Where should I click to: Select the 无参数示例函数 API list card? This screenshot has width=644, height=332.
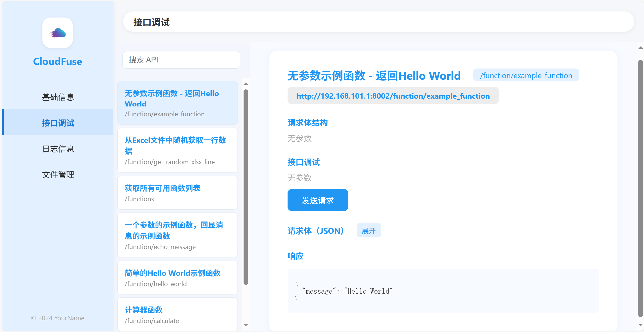[x=177, y=103]
